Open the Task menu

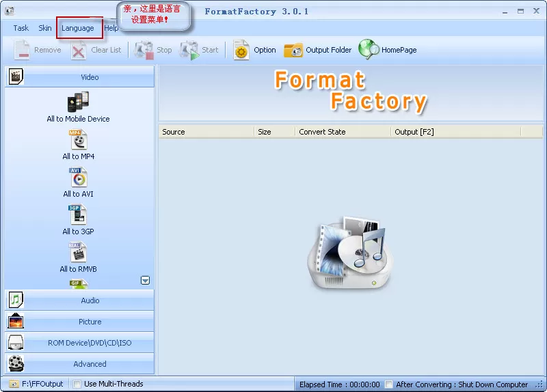(21, 28)
